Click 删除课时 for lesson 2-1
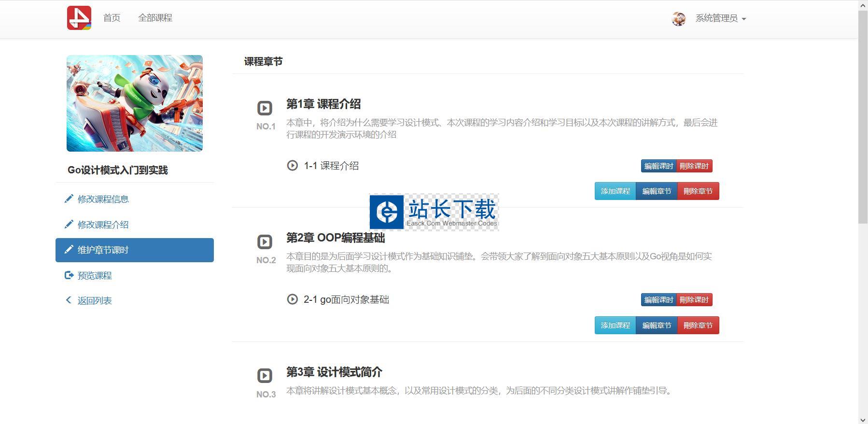 coord(694,300)
